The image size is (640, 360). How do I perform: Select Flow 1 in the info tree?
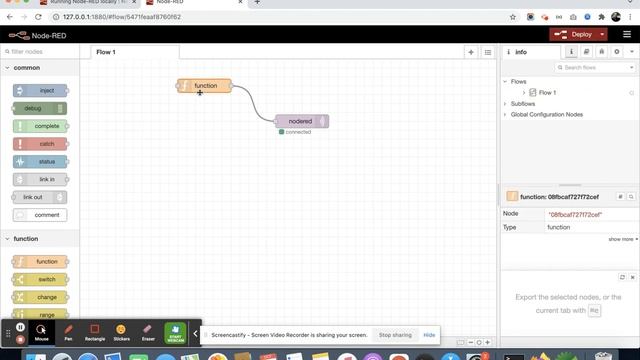tap(547, 93)
